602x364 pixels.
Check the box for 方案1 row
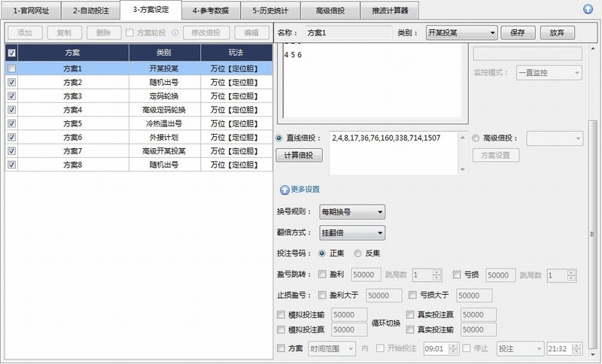coord(11,68)
